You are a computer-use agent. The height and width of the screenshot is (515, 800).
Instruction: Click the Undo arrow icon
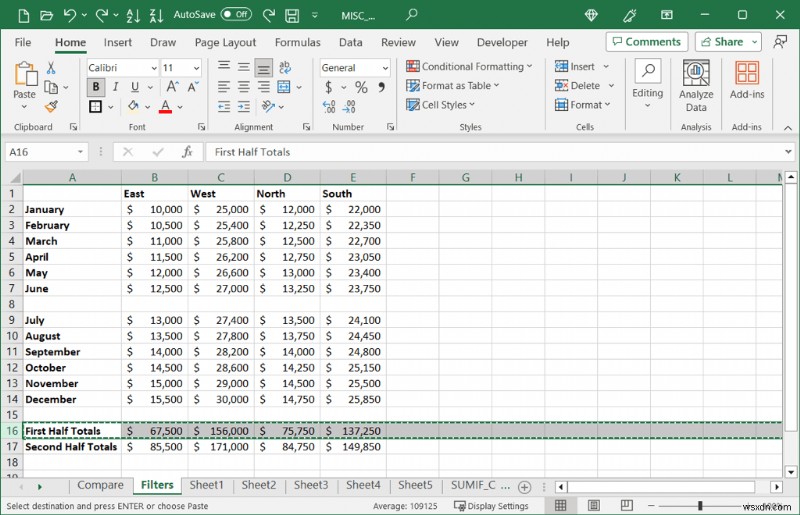pyautogui.click(x=70, y=15)
